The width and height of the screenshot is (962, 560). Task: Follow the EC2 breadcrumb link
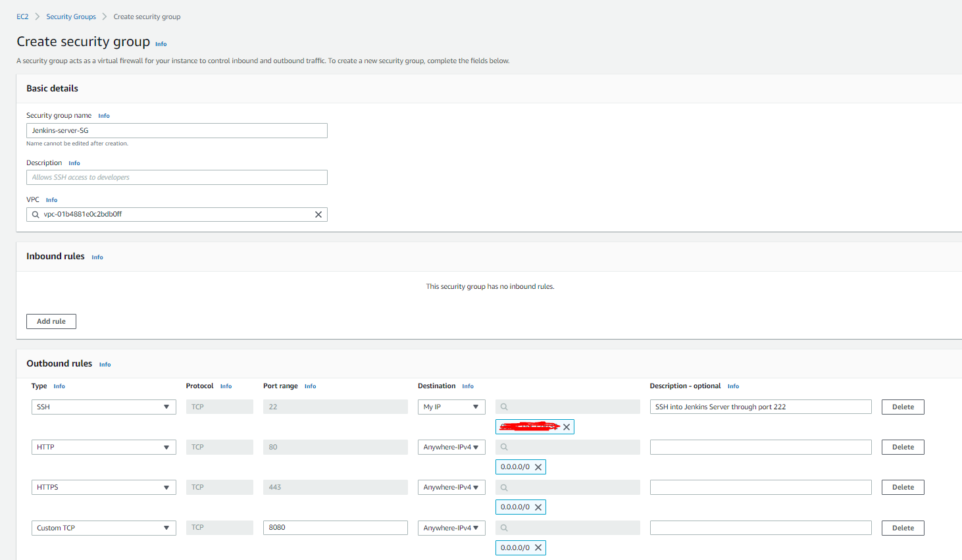(22, 16)
